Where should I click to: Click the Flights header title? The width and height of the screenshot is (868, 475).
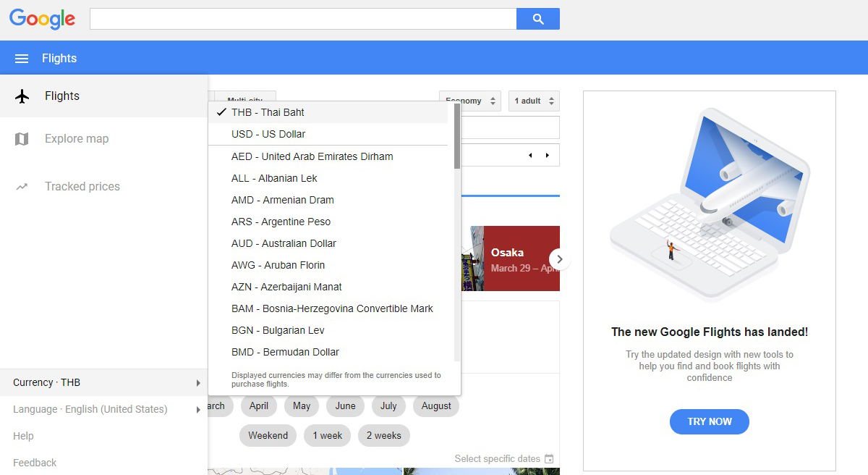(59, 59)
